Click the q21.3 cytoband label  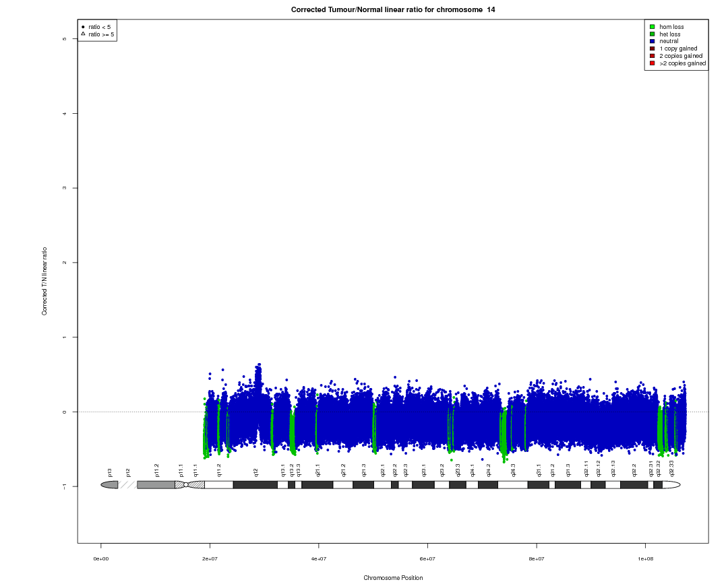coord(364,471)
